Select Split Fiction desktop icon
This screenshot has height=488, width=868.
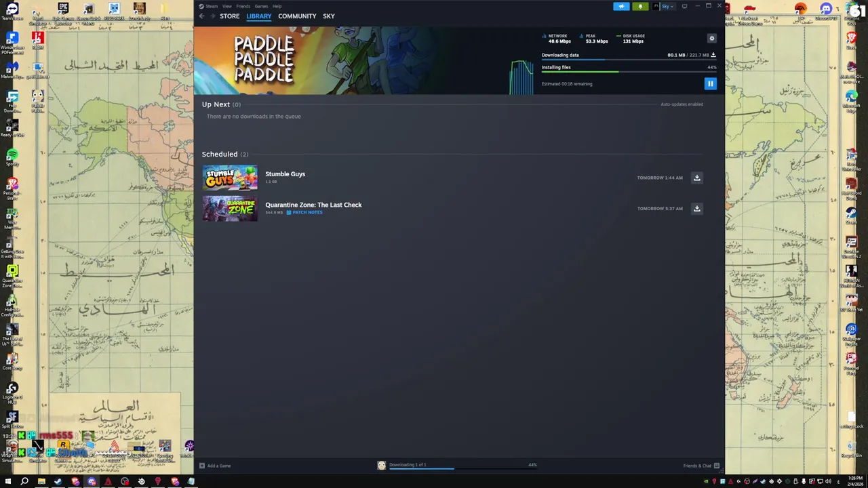pyautogui.click(x=12, y=420)
